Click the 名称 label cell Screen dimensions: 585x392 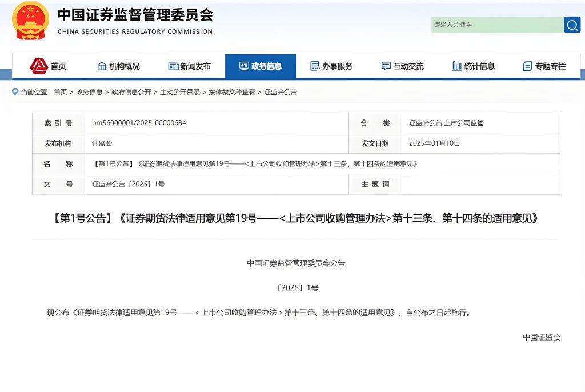59,164
